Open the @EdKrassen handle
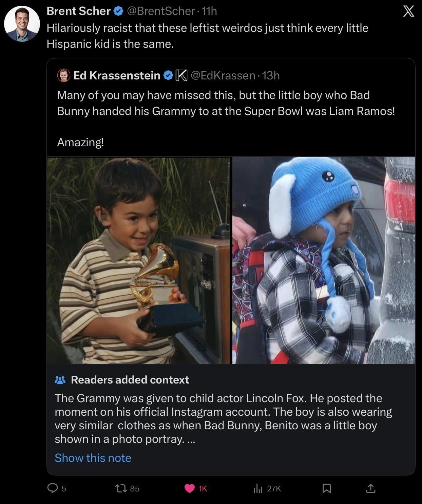This screenshot has width=422, height=504. pos(223,75)
